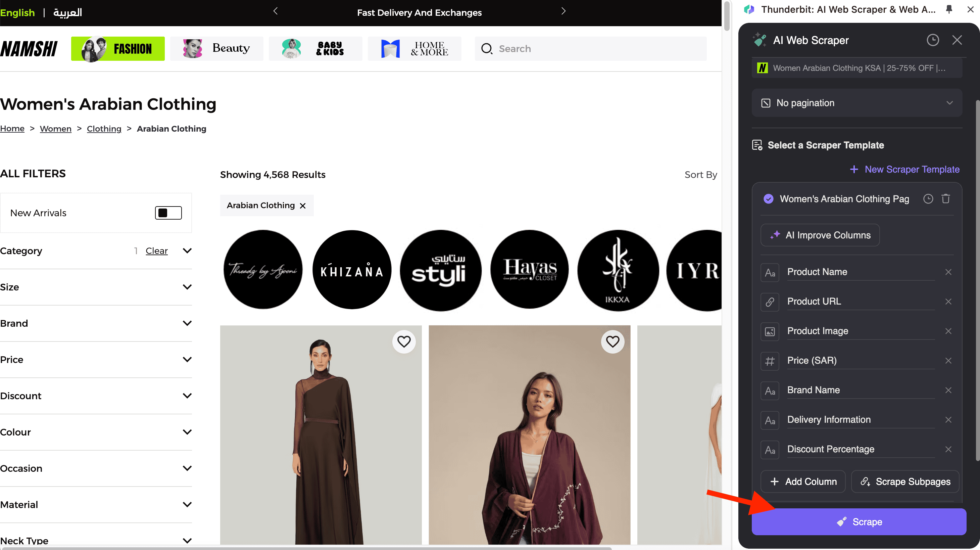980x550 pixels.
Task: Remove the Arabian Clothing filter chip
Action: click(x=303, y=206)
